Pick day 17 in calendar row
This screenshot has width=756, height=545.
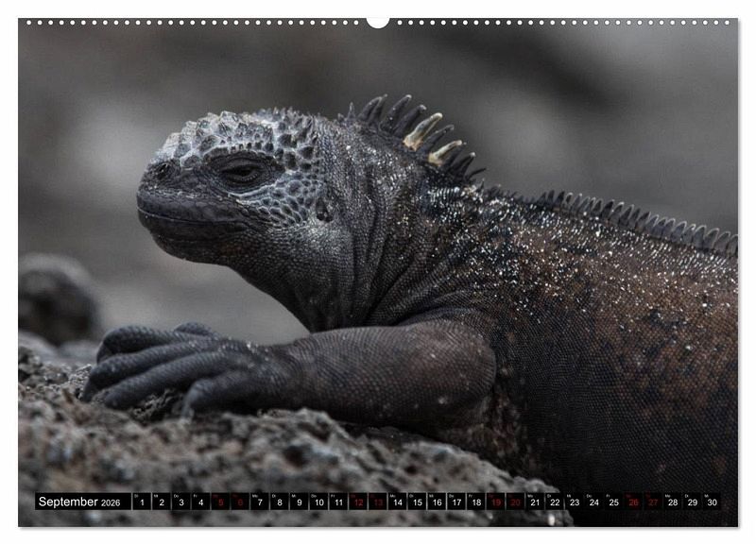456,502
